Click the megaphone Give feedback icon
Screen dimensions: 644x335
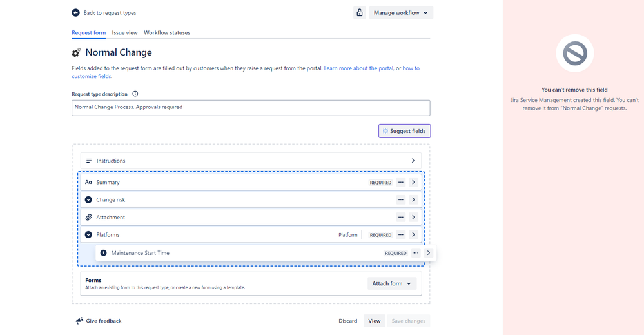coord(79,321)
